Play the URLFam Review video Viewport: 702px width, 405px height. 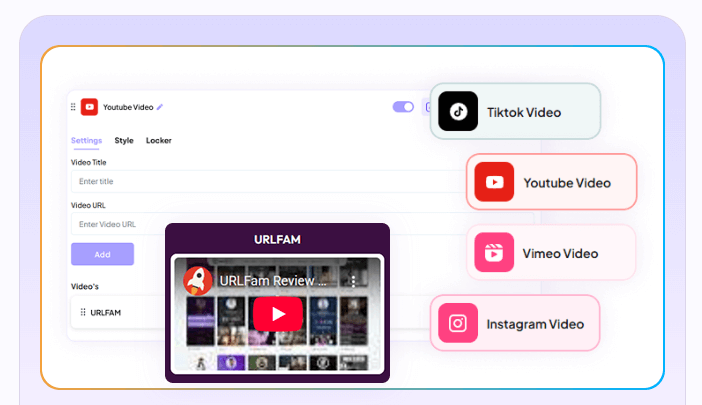point(277,314)
